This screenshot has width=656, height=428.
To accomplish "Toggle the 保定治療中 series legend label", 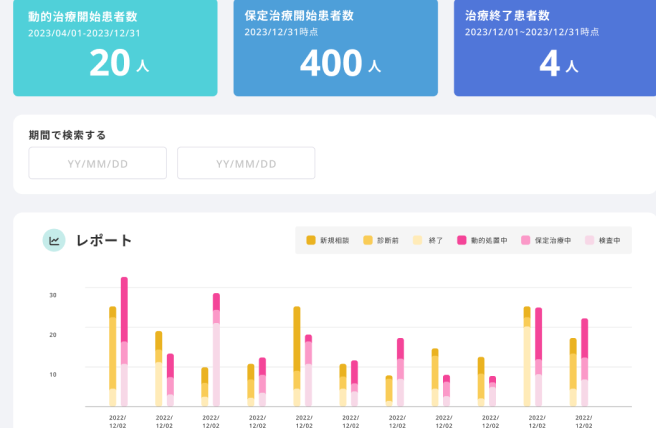I will [552, 241].
